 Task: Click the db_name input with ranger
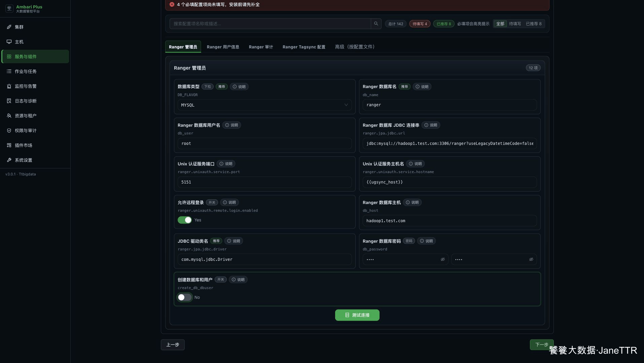tap(450, 105)
